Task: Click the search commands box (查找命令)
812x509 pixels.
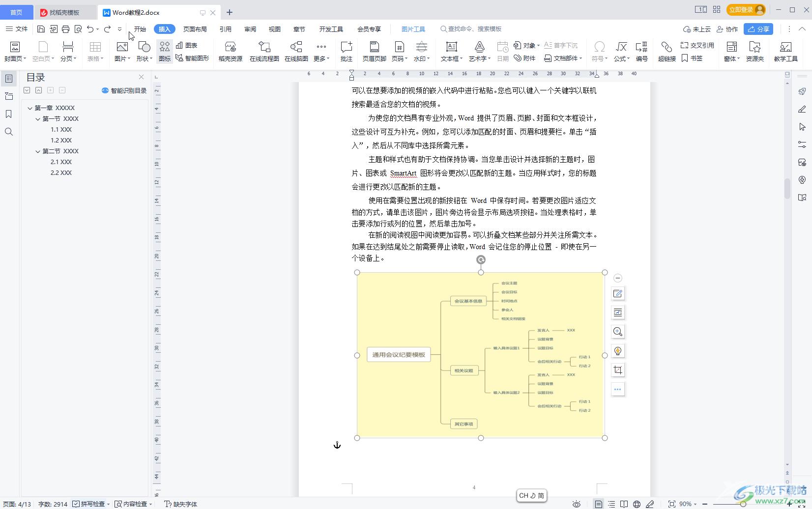Action: tap(470, 29)
